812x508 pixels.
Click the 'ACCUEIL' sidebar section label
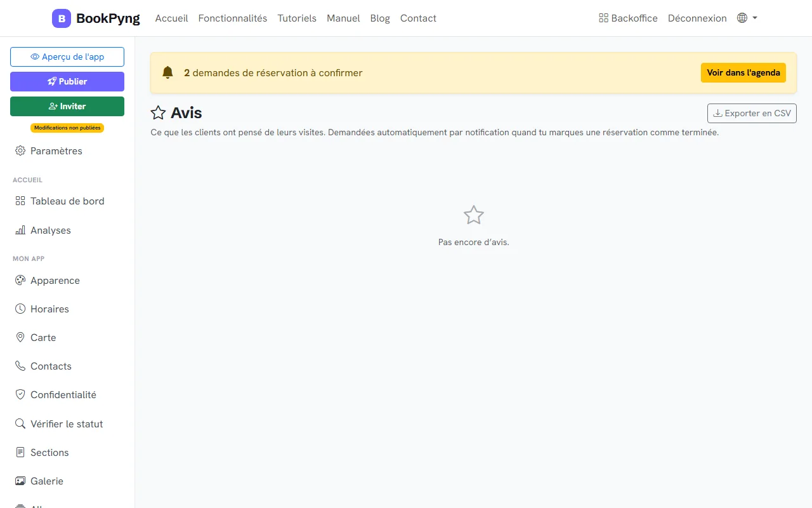(x=28, y=180)
